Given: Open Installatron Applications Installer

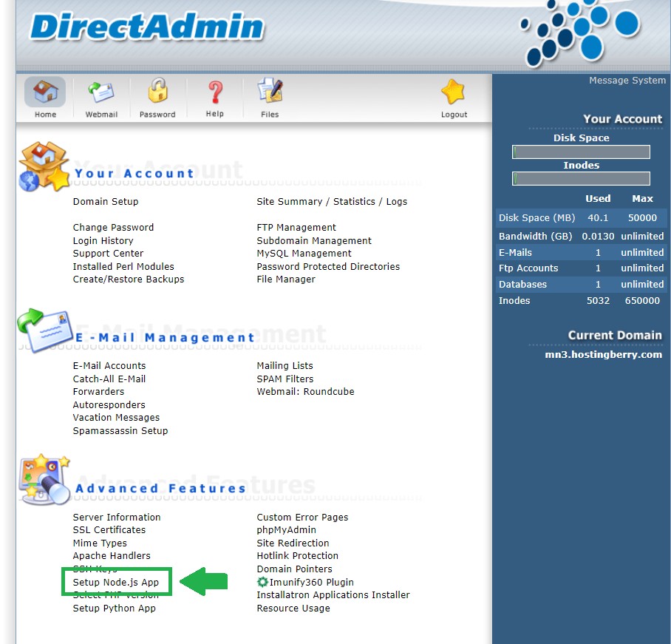Looking at the screenshot, I should tap(333, 595).
